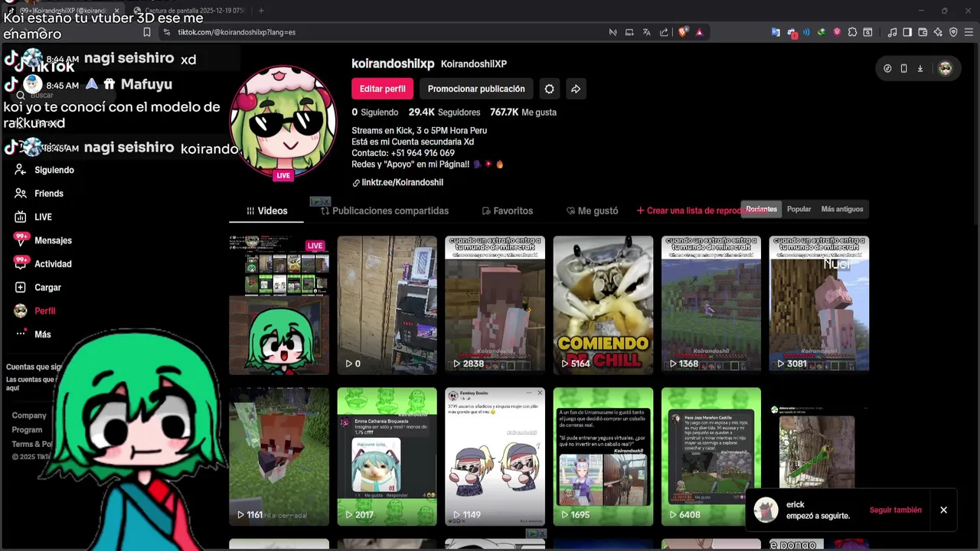Click the Brave VPN shield icon
This screenshot has height=551, width=980.
[953, 32]
